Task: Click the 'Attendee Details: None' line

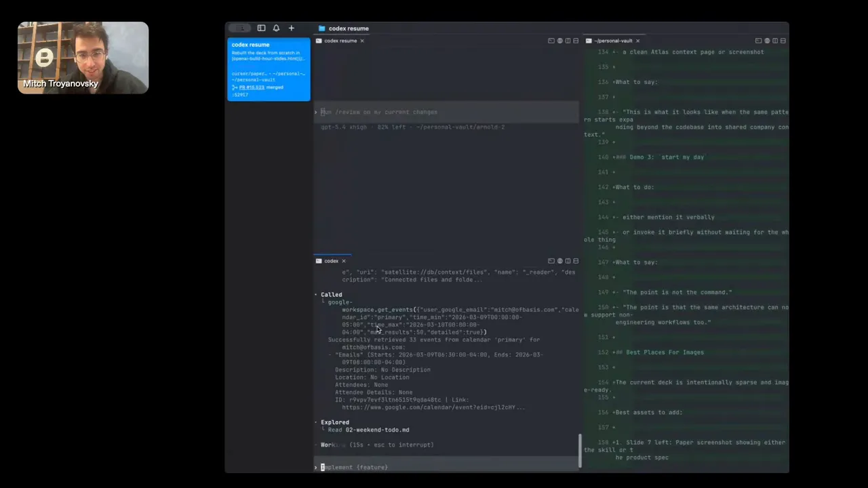Action: point(374,392)
